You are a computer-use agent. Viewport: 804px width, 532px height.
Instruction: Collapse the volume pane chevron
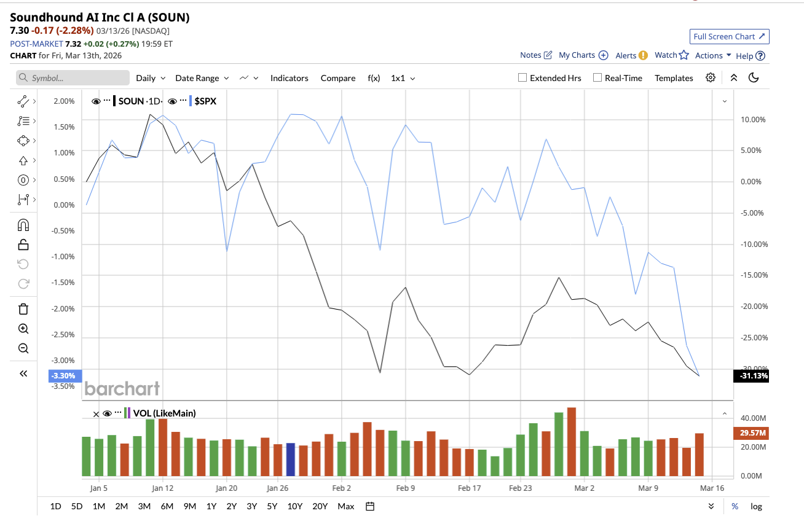pyautogui.click(x=725, y=413)
